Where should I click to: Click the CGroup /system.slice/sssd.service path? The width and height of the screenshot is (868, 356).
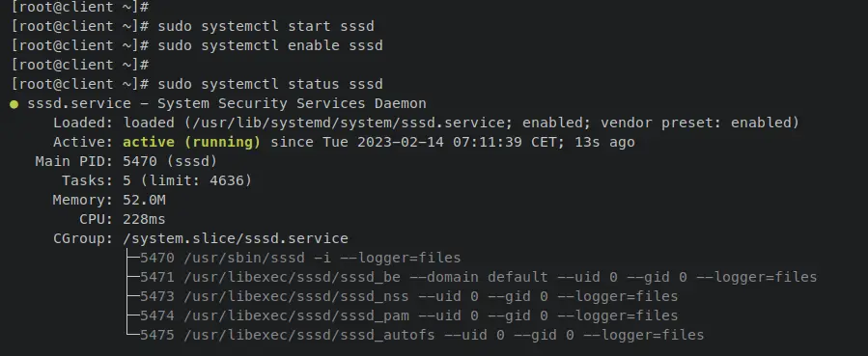tap(236, 239)
